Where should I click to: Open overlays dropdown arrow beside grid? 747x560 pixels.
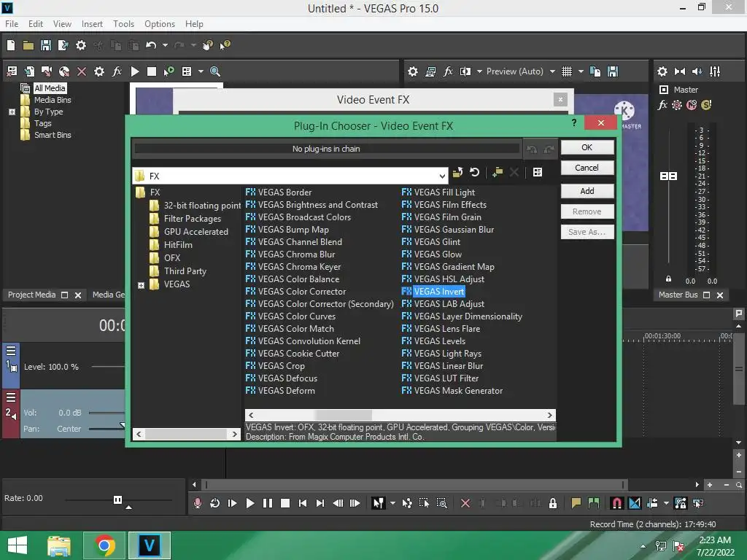pos(581,71)
